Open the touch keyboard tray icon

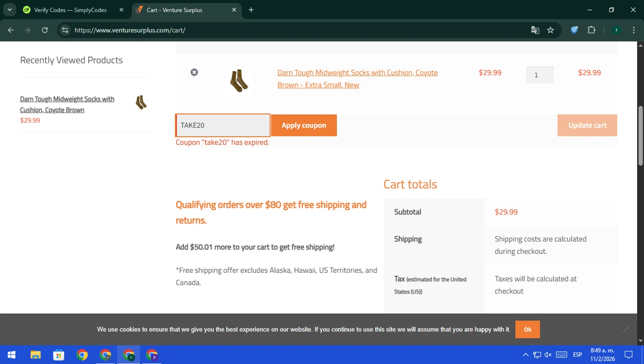pyautogui.click(x=562, y=355)
